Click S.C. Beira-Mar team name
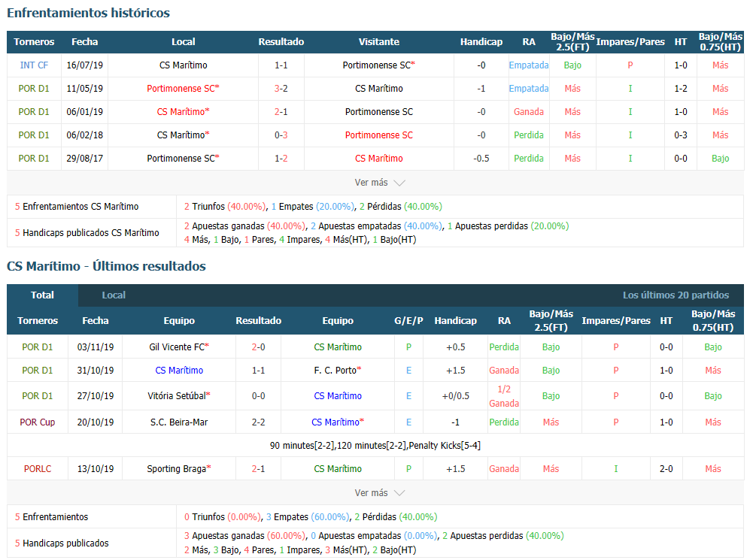 tap(179, 422)
